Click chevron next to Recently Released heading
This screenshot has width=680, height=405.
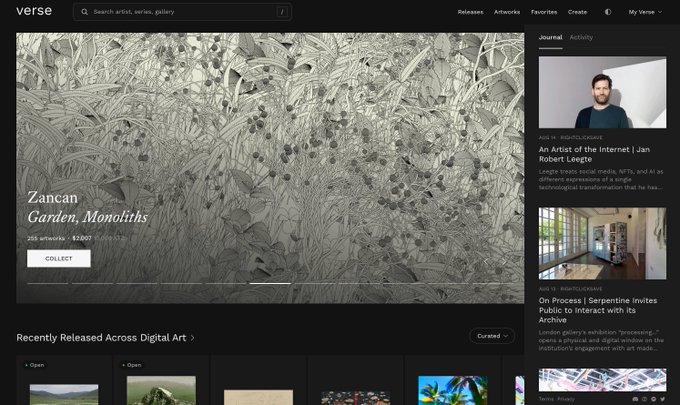(x=192, y=338)
